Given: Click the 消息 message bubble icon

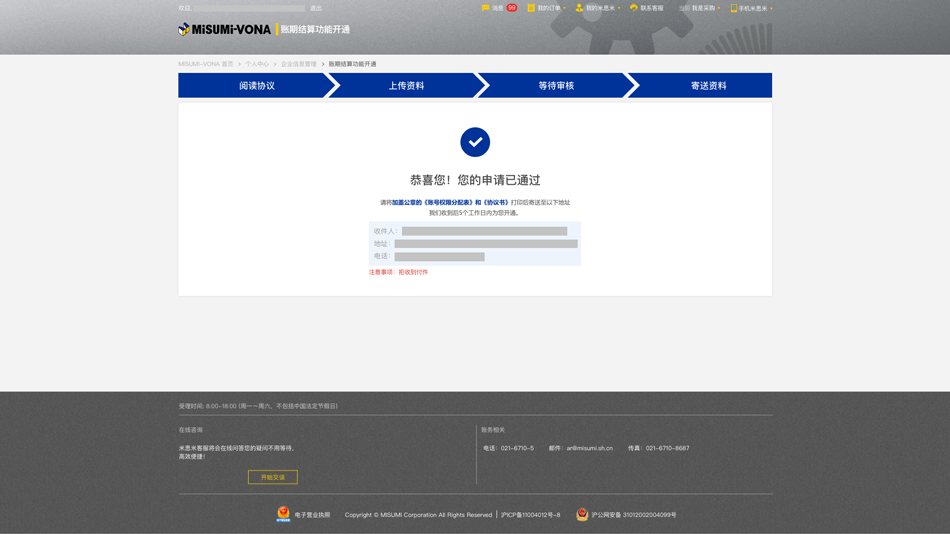Looking at the screenshot, I should 486,8.
